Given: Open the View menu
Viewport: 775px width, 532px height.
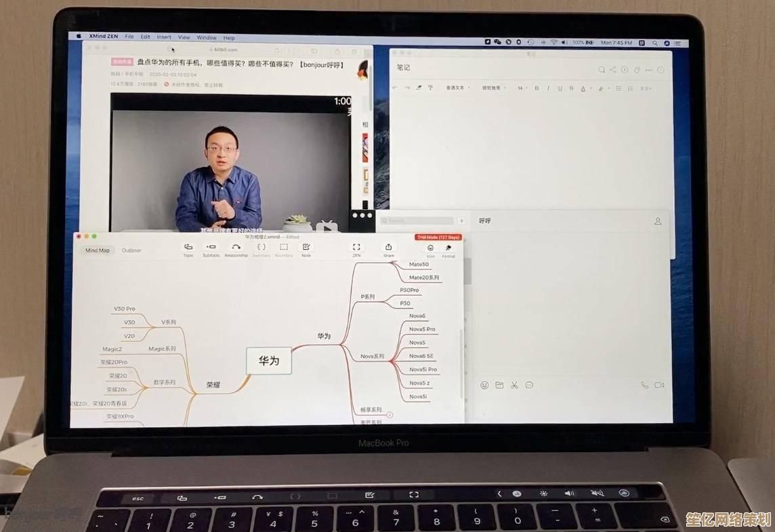Looking at the screenshot, I should pos(184,37).
